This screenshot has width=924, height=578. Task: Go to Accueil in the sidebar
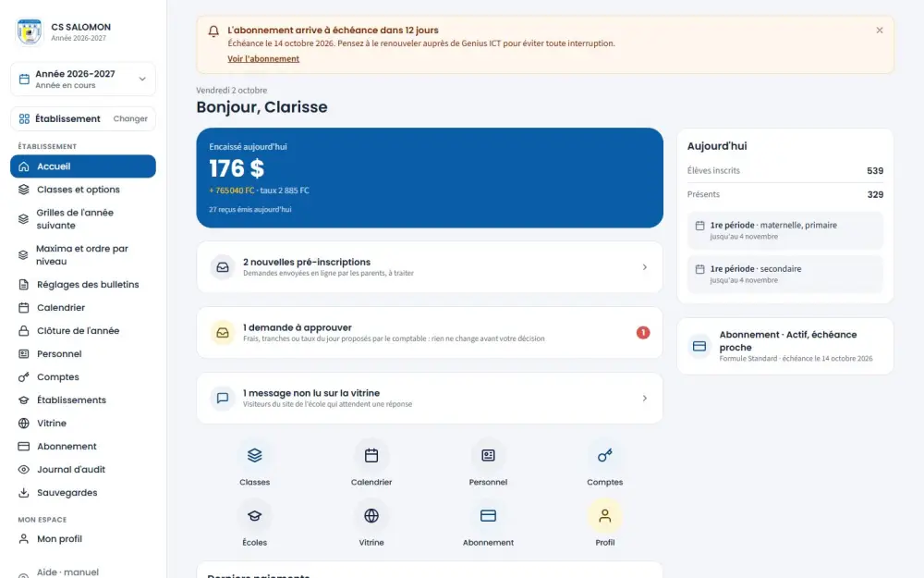click(83, 166)
